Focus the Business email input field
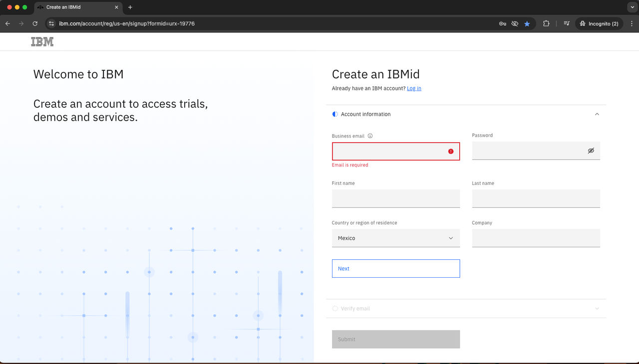The height and width of the screenshot is (364, 639). point(396,151)
